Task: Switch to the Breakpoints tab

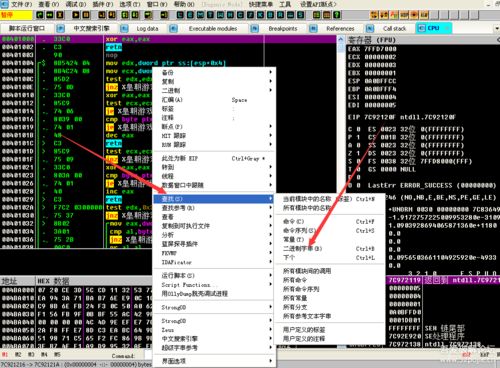Action: (283, 29)
